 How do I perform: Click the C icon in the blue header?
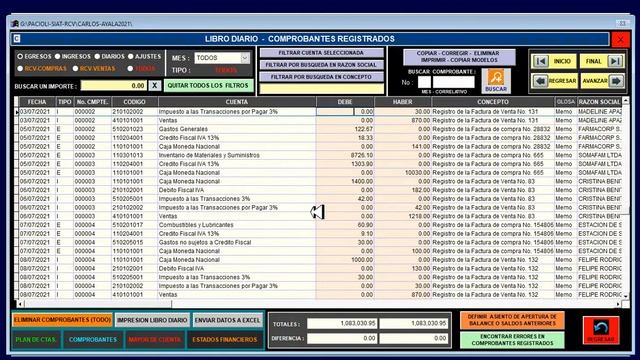coord(17,39)
